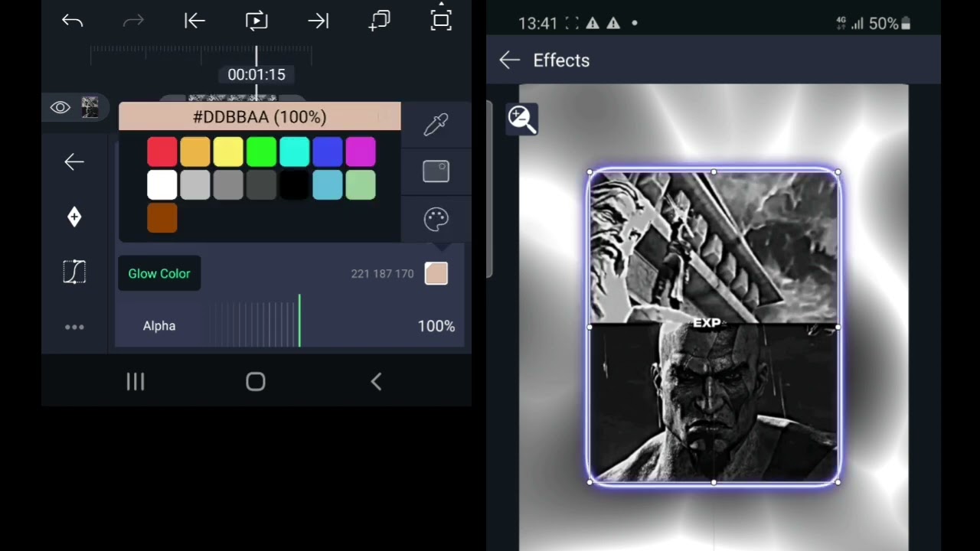Screen dimensions: 980x551
Task: Tap the back arrow in left sidebar
Action: [x=74, y=161]
